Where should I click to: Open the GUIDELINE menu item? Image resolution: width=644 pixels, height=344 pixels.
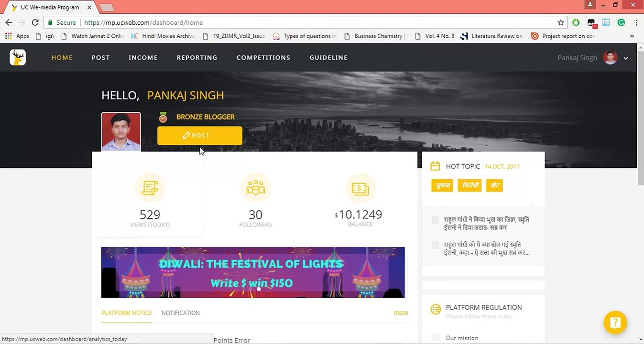pos(328,58)
